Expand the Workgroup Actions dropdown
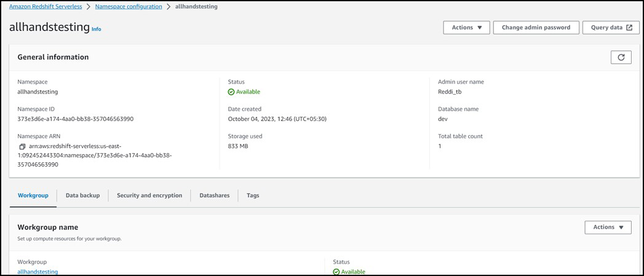 pyautogui.click(x=608, y=227)
